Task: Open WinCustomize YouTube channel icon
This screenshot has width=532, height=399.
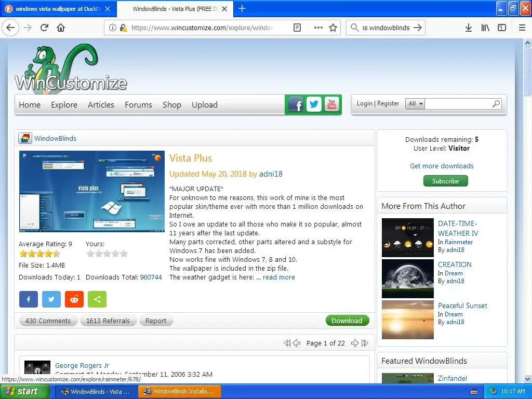Action: pyautogui.click(x=332, y=104)
